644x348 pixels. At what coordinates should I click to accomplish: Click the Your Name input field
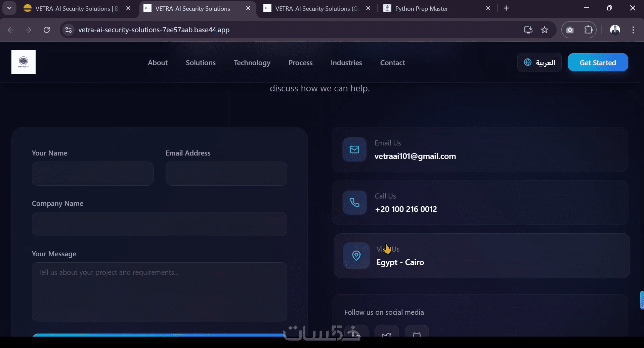click(x=93, y=174)
